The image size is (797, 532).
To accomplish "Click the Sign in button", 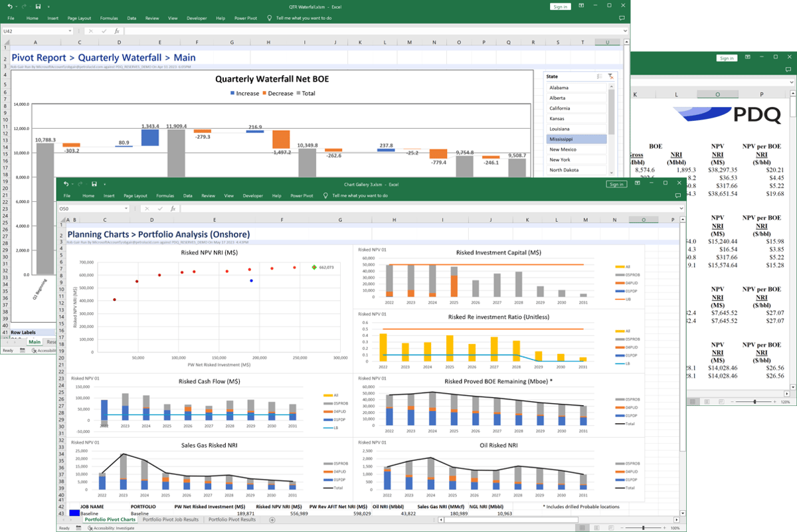I will pyautogui.click(x=616, y=184).
